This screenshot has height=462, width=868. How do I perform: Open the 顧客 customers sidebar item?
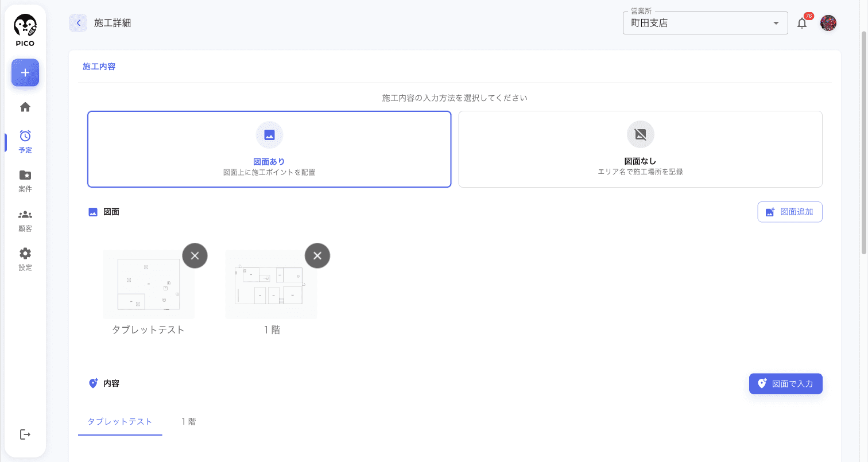(25, 220)
